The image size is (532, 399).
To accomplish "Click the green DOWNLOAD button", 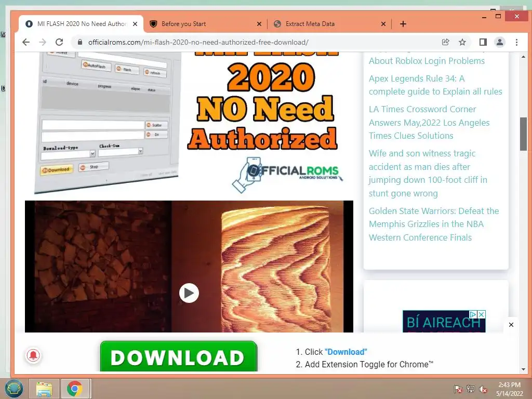I will click(179, 356).
